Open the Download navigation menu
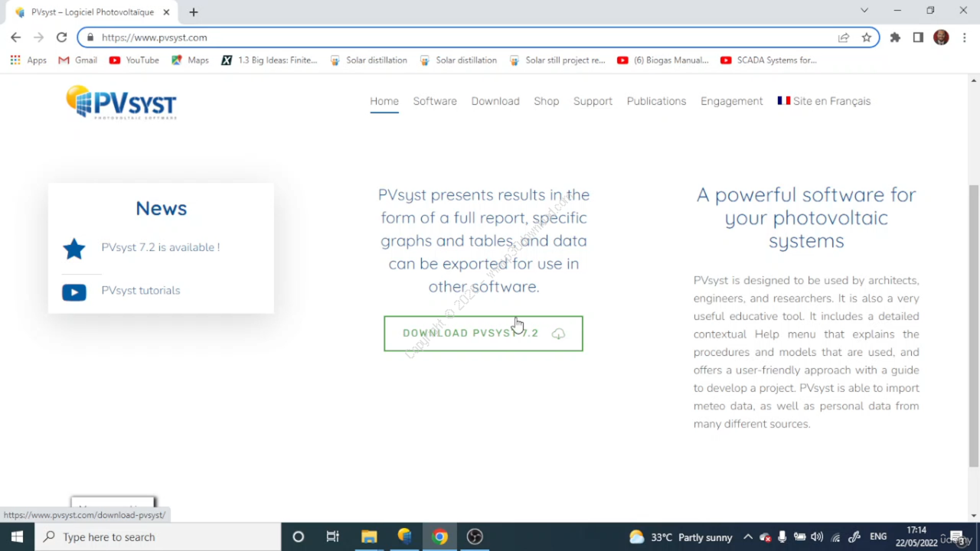Viewport: 980px width, 551px height. [495, 101]
